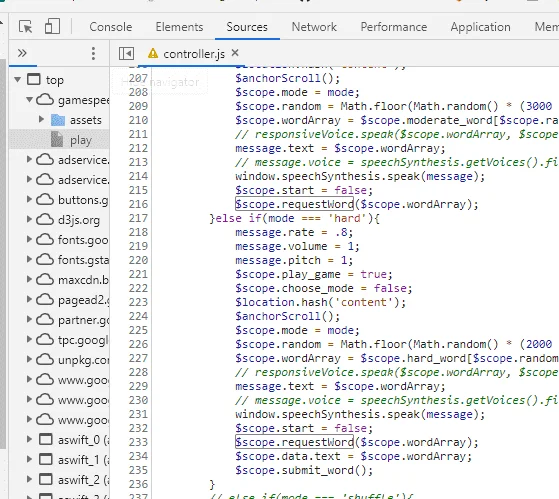
Task: Click the frame icon for aswift_2
Action: (x=46, y=479)
